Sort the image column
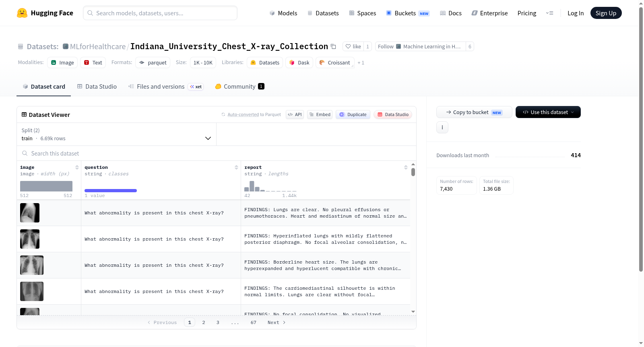 coord(77,167)
